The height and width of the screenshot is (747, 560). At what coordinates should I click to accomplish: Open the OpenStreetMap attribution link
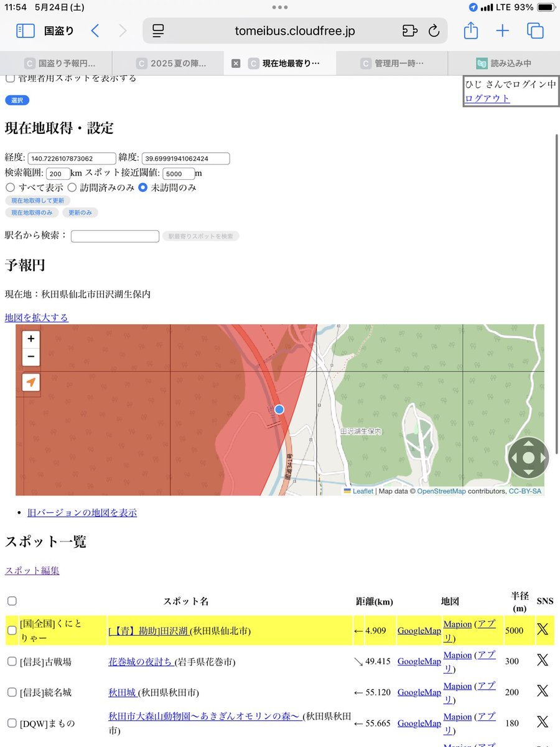pos(441,491)
